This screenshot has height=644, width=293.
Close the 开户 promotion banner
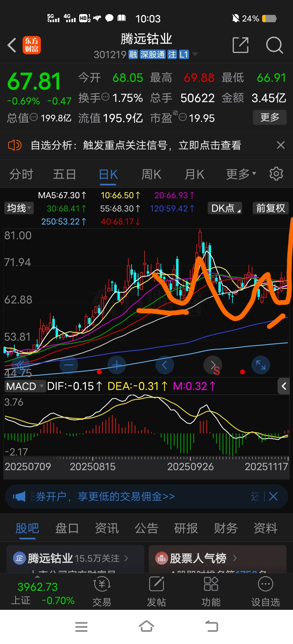pyautogui.click(x=273, y=497)
